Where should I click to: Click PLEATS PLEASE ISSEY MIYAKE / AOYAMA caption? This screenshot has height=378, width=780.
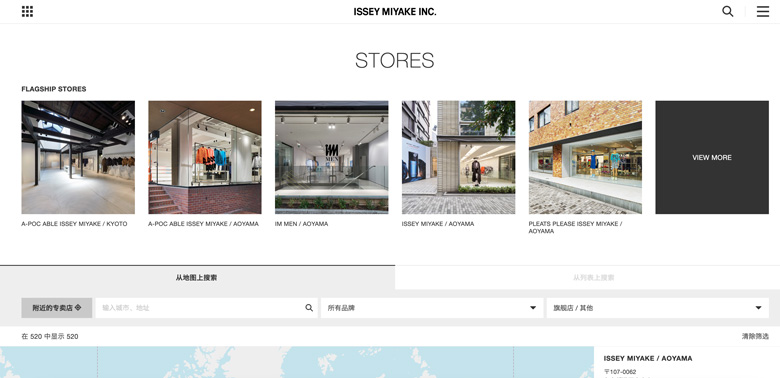[x=576, y=227]
